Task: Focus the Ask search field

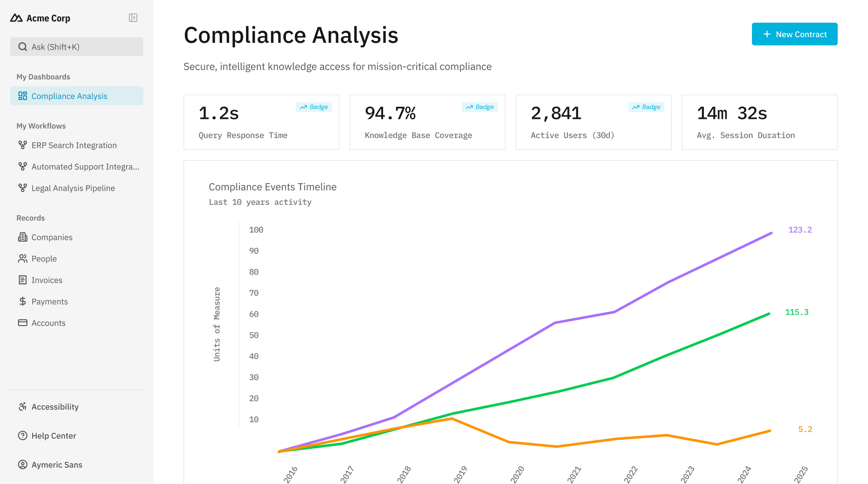Action: pos(77,47)
